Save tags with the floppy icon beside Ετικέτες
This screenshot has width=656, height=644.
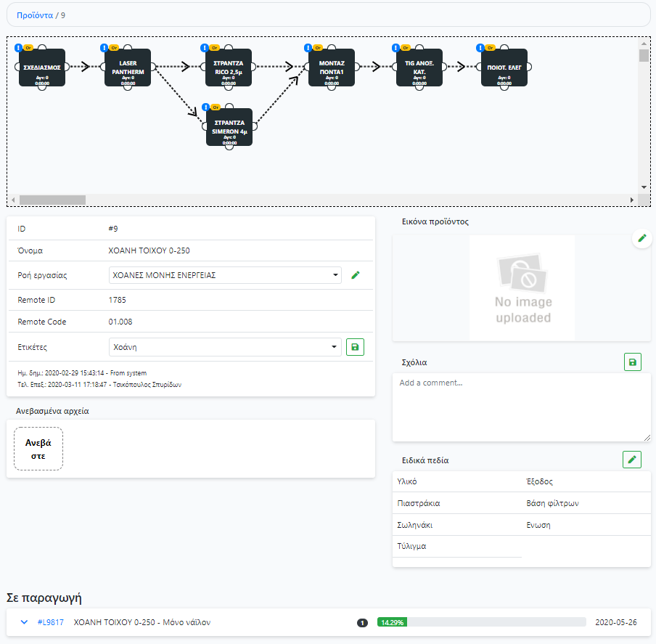355,347
